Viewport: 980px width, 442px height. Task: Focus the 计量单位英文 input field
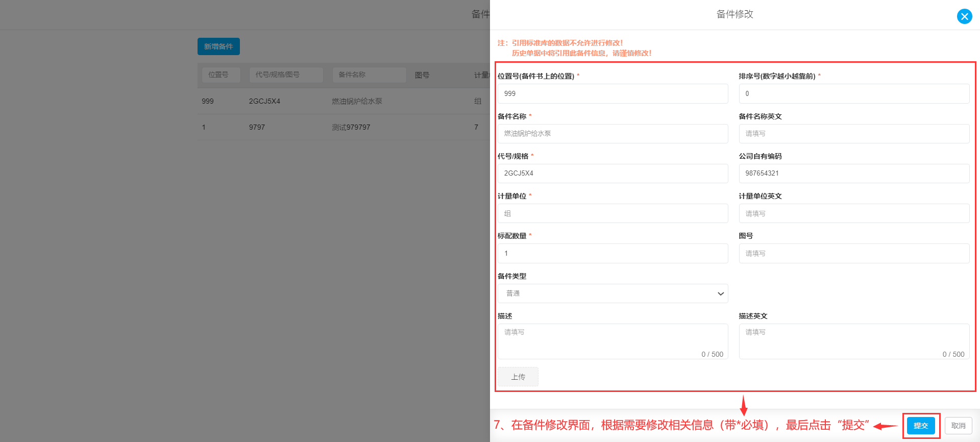(x=854, y=213)
